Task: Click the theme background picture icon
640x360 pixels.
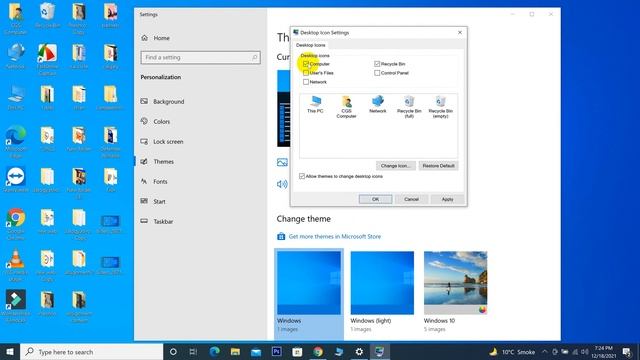Action: [282, 162]
